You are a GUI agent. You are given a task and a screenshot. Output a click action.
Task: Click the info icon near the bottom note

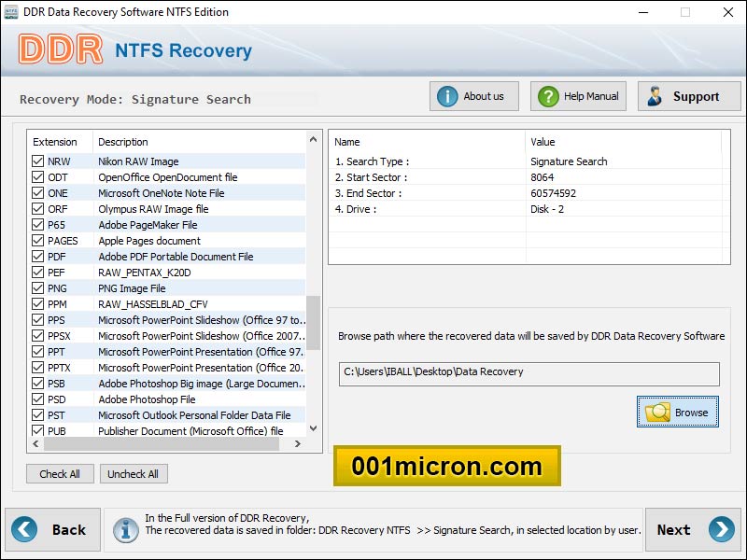tap(126, 529)
